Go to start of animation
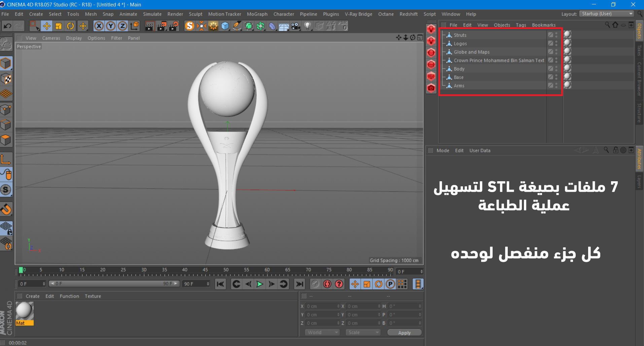 point(220,284)
